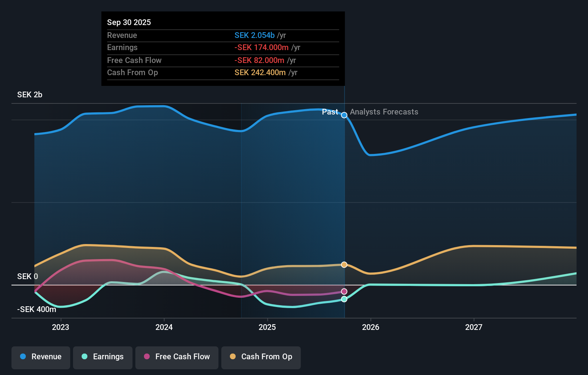This screenshot has height=375, width=588.
Task: Toggle the Revenue series visibility
Action: pos(40,357)
